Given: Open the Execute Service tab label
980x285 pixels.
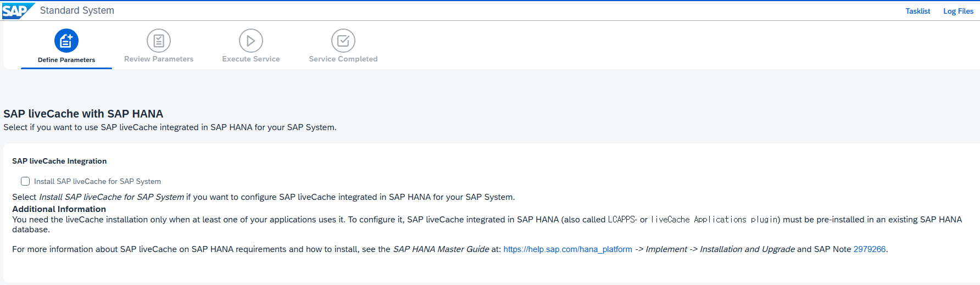Looking at the screenshot, I should (x=251, y=59).
